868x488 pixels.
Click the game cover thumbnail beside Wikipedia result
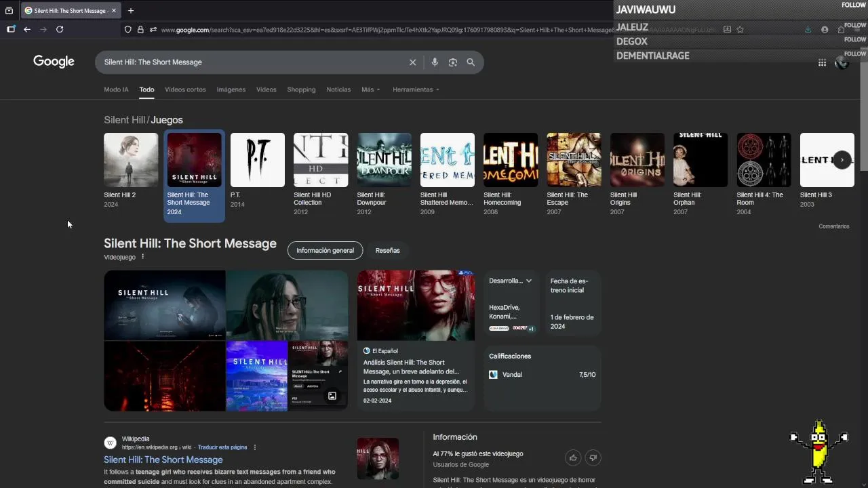pyautogui.click(x=378, y=459)
